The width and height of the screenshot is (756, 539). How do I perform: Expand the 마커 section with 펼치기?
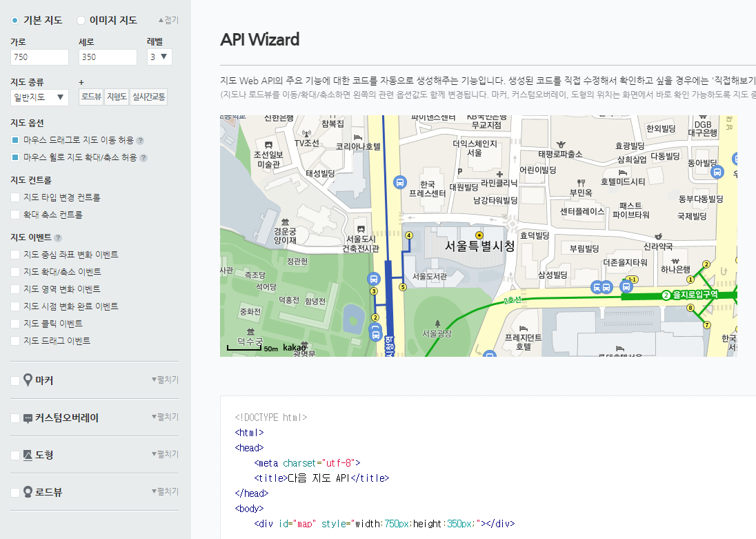165,380
